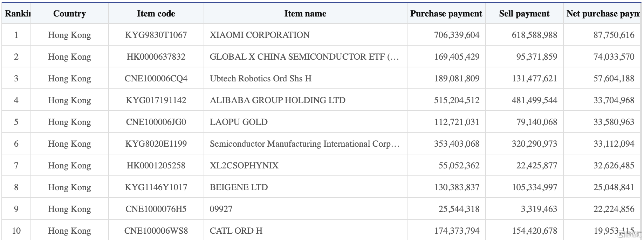Screen dimensions: 644x240
Task: Click the CATL ORD H item name
Action: tap(236, 231)
